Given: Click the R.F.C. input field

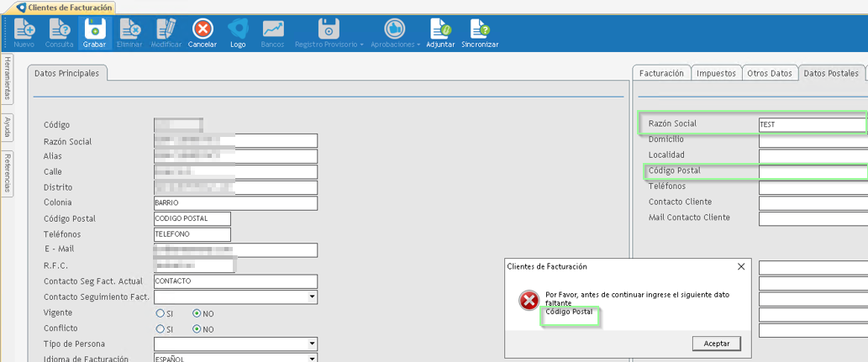Looking at the screenshot, I should (x=195, y=265).
